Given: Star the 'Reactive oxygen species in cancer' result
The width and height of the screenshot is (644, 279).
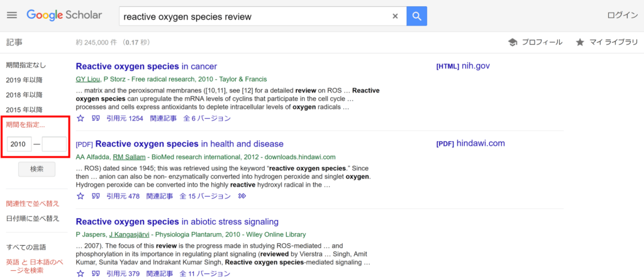Looking at the screenshot, I should click(80, 119).
